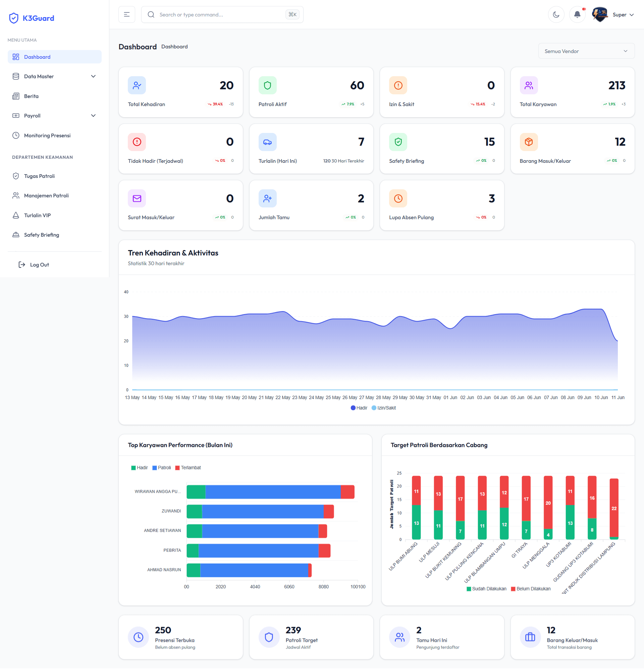The height and width of the screenshot is (669, 644).
Task: Toggle the Izin/Sakit series in trend legend
Action: coord(384,408)
